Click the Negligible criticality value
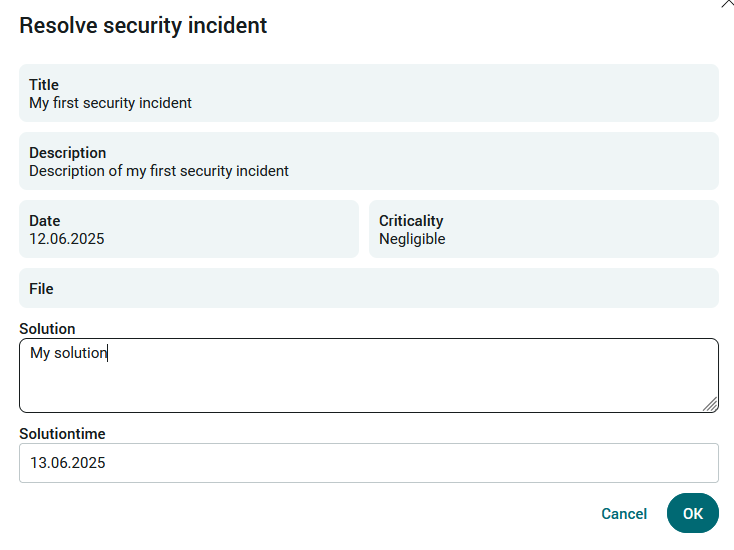Viewport: 734px width, 550px height. coord(412,239)
